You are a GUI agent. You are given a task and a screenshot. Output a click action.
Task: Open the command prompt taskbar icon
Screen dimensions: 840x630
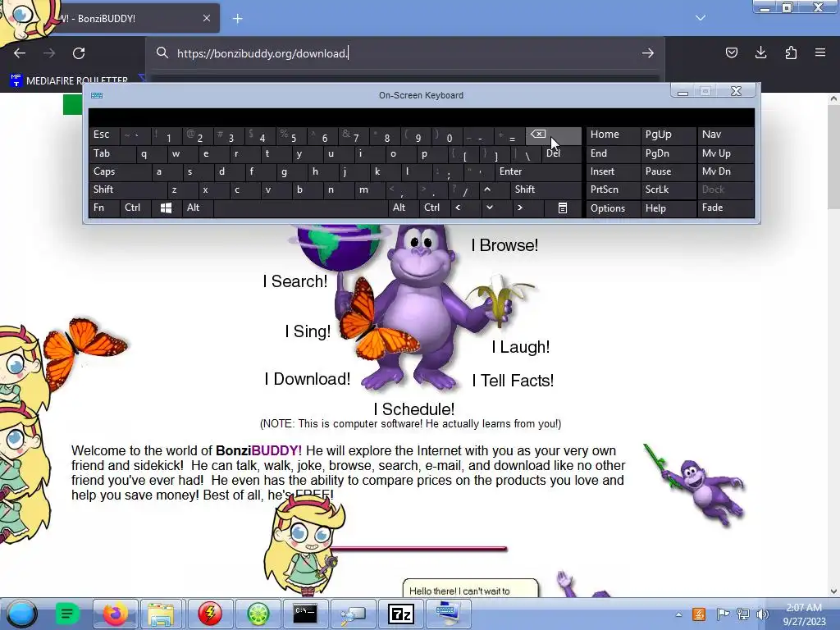point(305,614)
